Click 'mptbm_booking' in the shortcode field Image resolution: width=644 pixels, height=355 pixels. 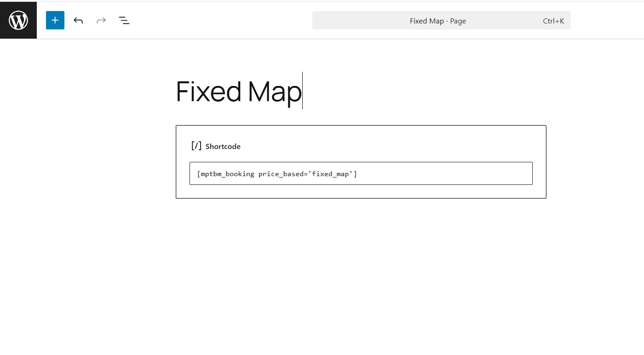click(227, 173)
